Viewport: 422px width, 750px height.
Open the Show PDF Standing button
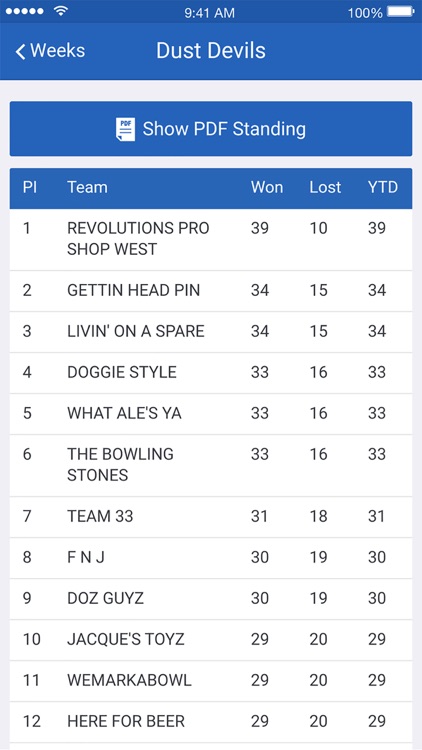211,129
